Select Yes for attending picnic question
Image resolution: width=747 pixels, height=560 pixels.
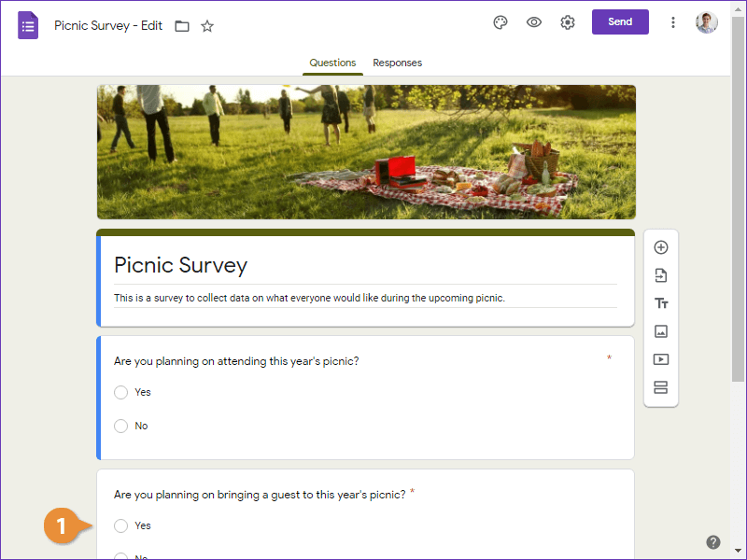click(x=121, y=392)
